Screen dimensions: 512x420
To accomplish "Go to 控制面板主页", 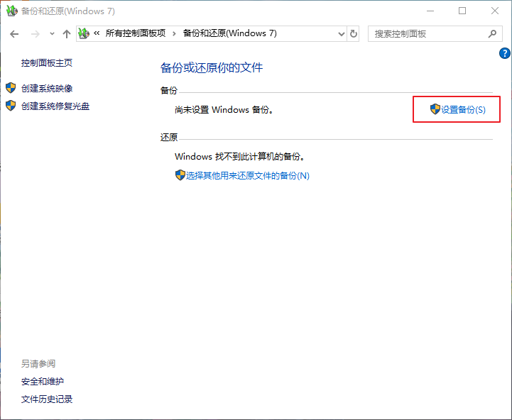I will point(47,62).
